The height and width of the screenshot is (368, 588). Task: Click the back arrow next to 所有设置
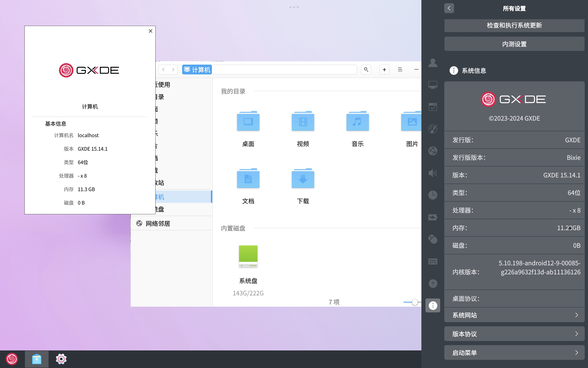pos(449,8)
